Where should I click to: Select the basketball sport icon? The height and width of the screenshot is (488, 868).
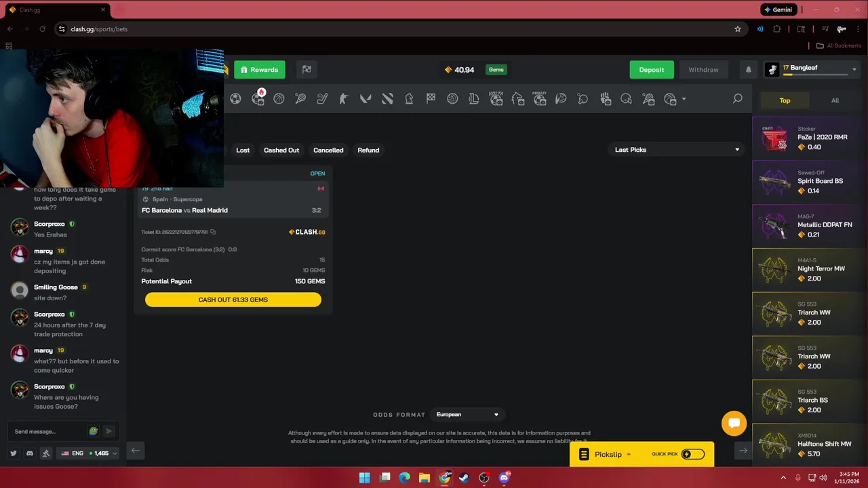(279, 99)
